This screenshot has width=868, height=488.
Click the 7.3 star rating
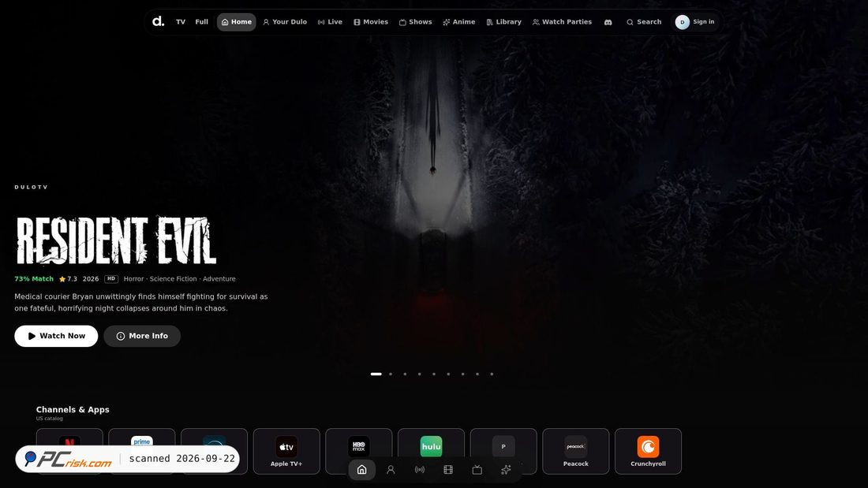pyautogui.click(x=68, y=279)
